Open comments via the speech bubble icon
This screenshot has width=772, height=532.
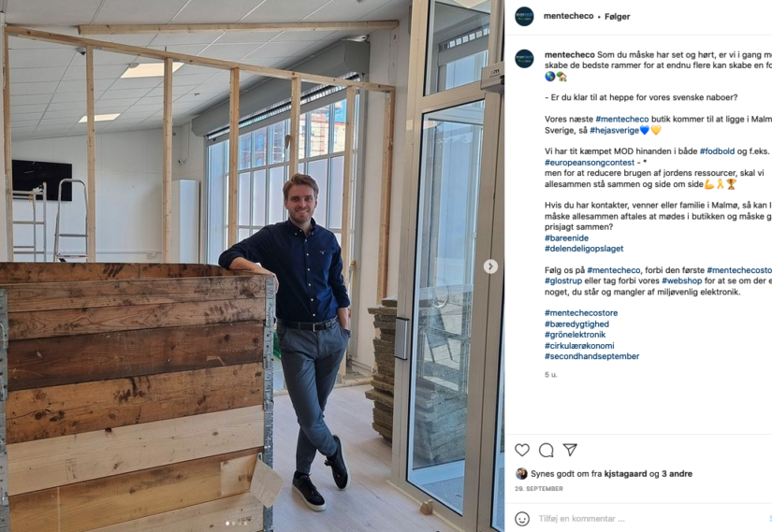(546, 450)
